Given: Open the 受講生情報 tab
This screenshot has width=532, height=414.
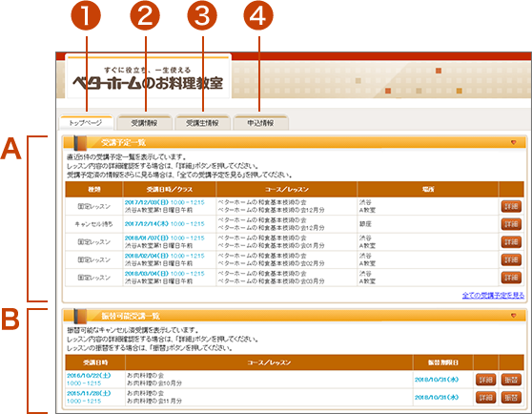Looking at the screenshot, I should tap(202, 123).
